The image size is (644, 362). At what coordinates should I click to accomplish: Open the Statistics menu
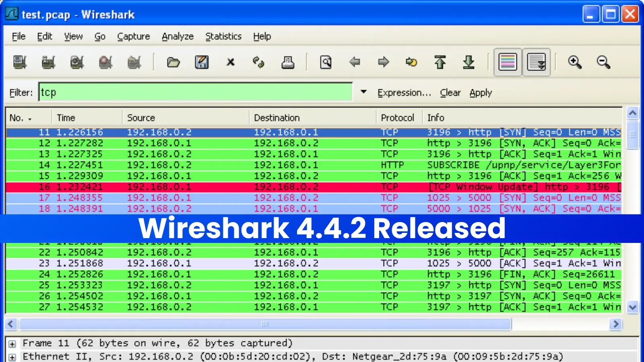click(x=223, y=37)
